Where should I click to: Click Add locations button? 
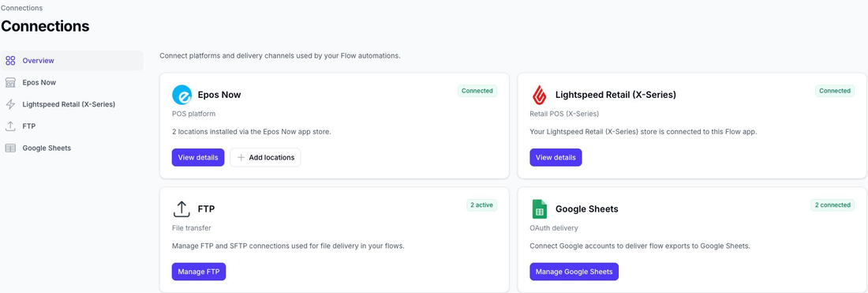(x=265, y=157)
